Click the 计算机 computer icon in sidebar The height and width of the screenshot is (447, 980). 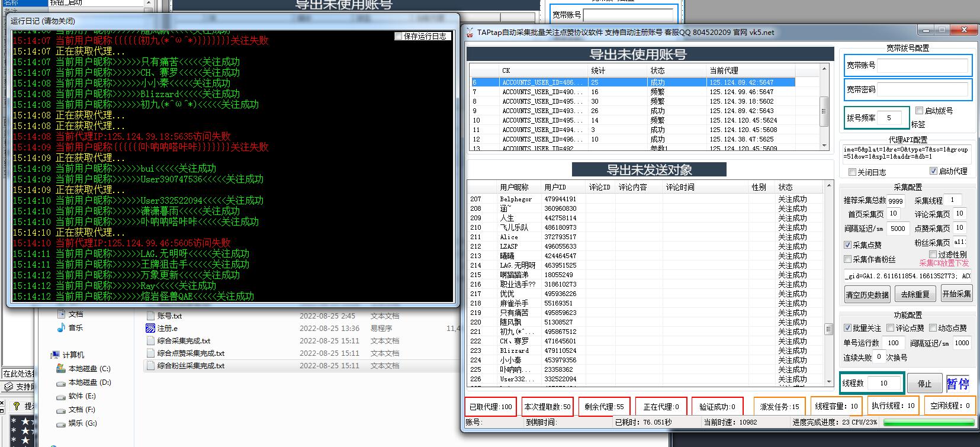point(55,355)
